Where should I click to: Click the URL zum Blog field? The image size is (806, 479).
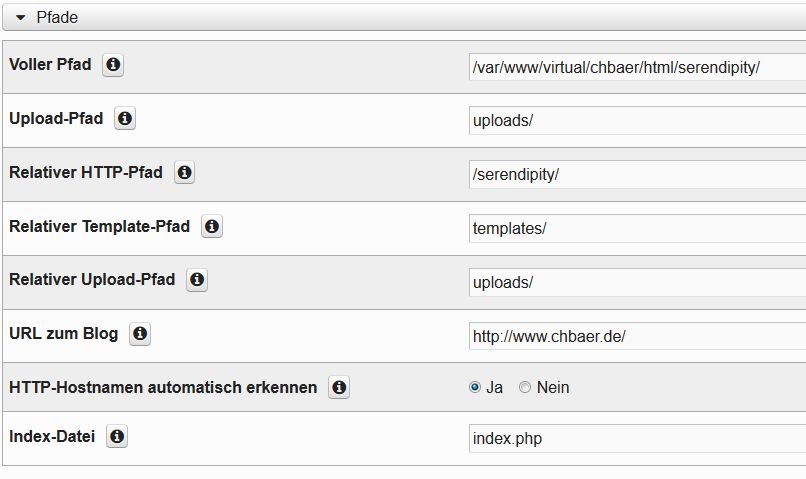[637, 336]
